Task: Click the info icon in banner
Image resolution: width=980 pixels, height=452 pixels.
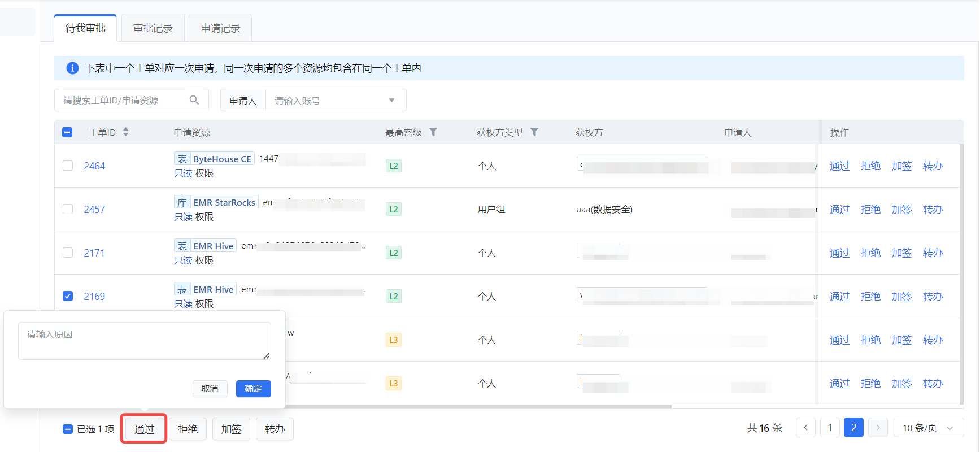Action: tap(72, 68)
